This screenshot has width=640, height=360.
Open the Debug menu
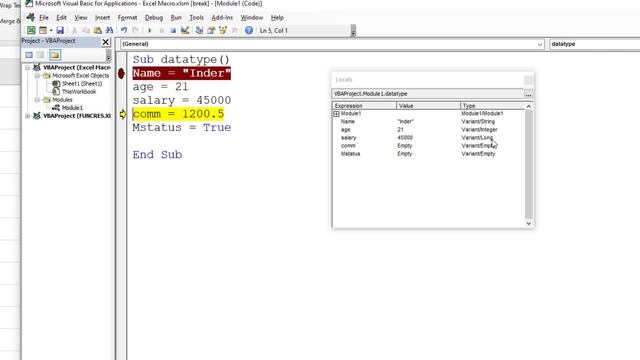[x=154, y=18]
